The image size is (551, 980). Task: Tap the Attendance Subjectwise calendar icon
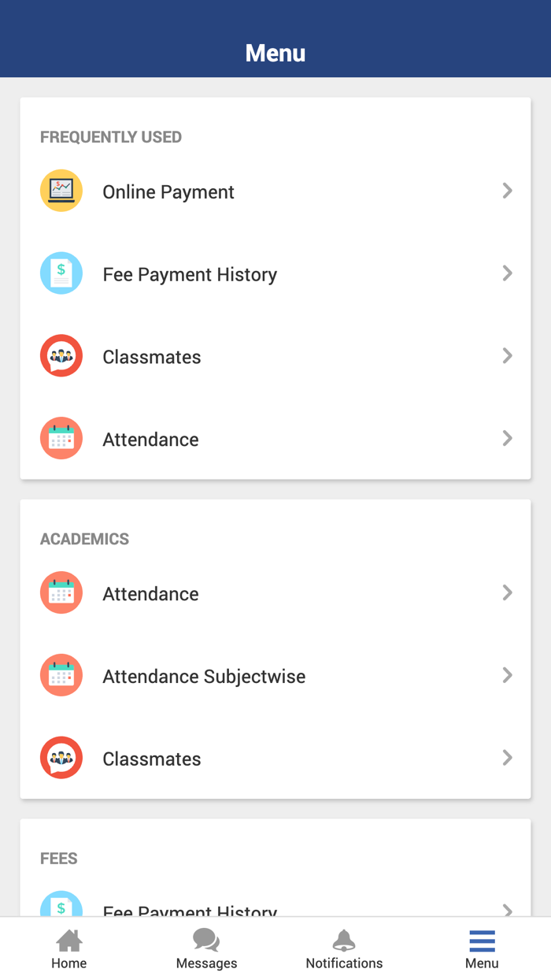tap(61, 676)
